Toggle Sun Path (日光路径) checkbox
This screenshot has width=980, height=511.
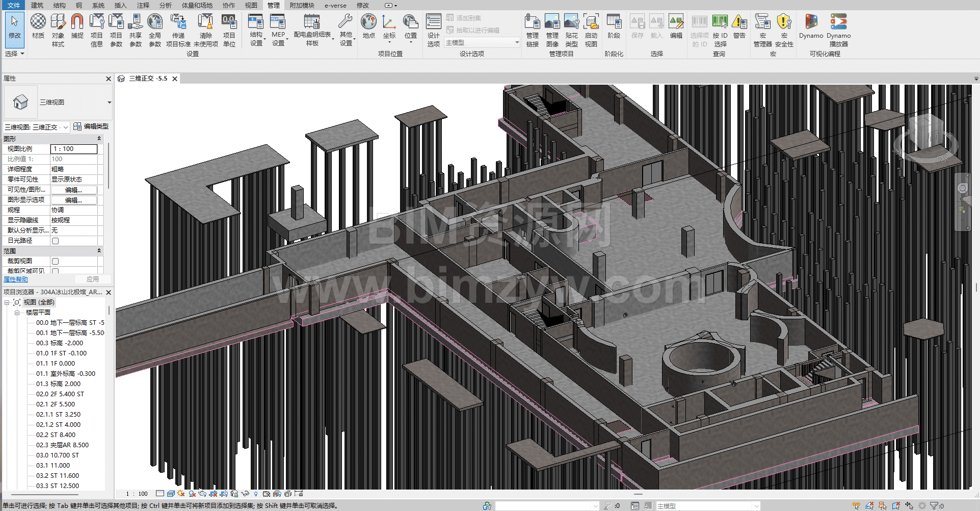point(55,241)
